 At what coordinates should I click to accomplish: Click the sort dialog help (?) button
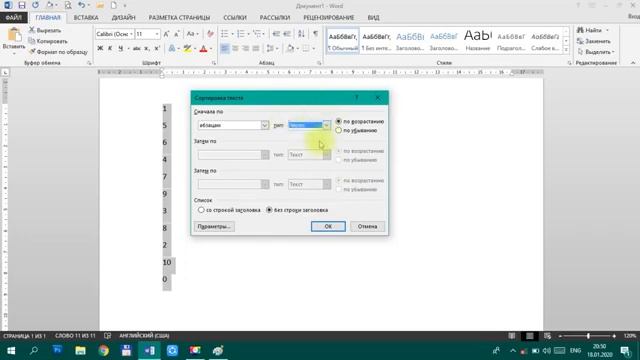pos(356,98)
